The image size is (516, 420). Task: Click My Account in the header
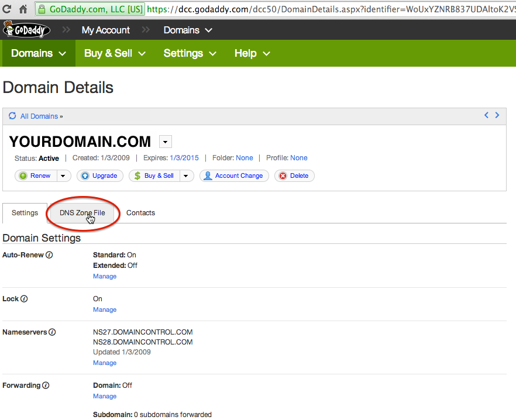click(x=106, y=30)
